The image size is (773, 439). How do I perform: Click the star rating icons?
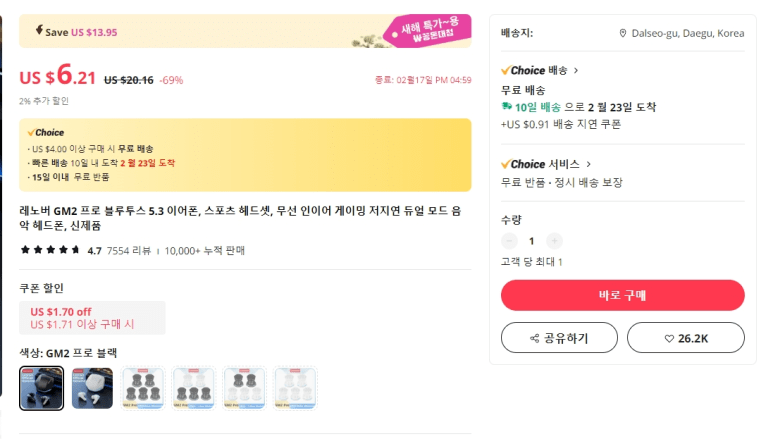point(50,250)
